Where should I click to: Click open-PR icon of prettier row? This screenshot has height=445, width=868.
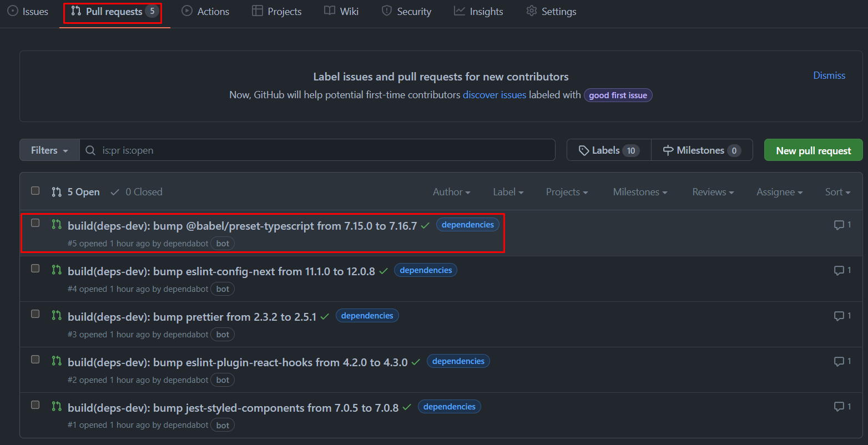coord(56,315)
